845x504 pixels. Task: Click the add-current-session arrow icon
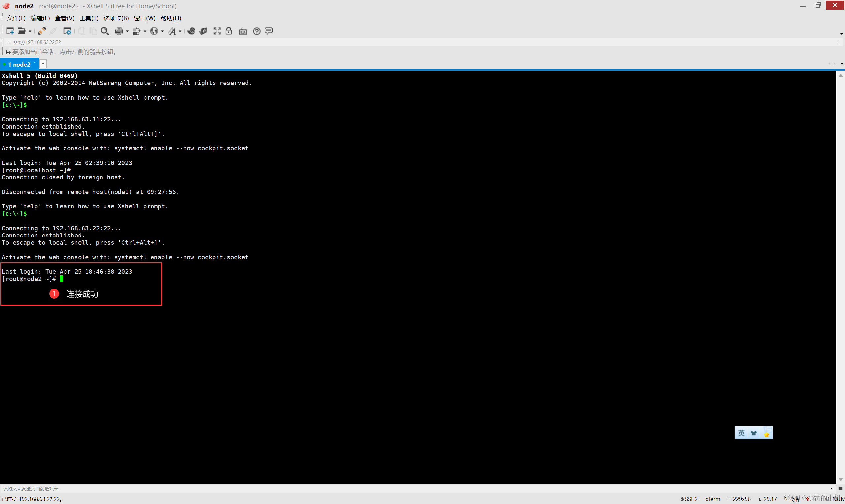tap(8, 52)
